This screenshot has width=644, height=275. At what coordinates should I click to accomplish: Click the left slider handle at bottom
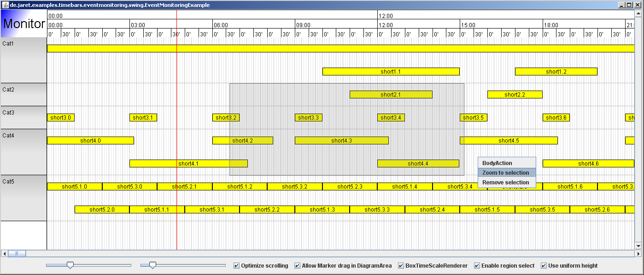pyautogui.click(x=70, y=265)
